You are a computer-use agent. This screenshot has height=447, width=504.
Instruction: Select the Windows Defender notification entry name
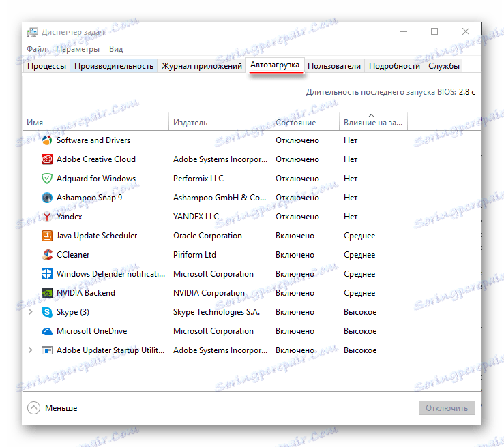pyautogui.click(x=111, y=274)
